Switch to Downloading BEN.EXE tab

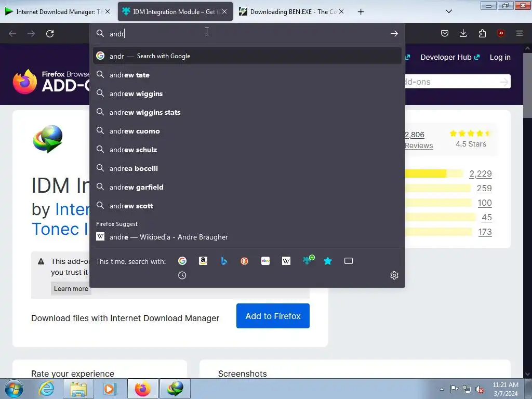click(292, 11)
